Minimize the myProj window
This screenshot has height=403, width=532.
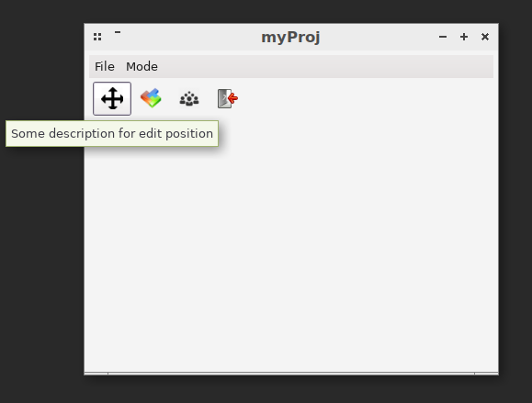[x=443, y=37]
